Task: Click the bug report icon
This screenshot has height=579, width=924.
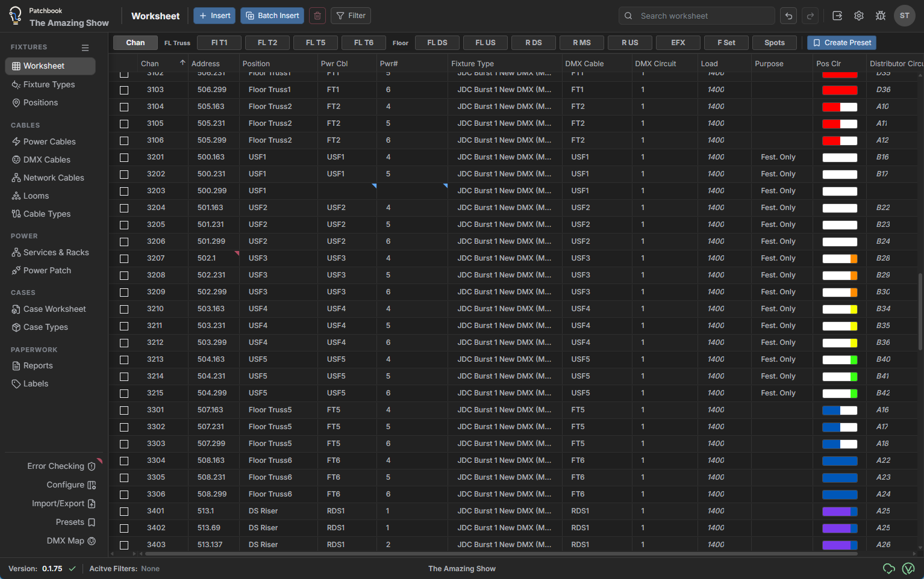Action: tap(881, 16)
